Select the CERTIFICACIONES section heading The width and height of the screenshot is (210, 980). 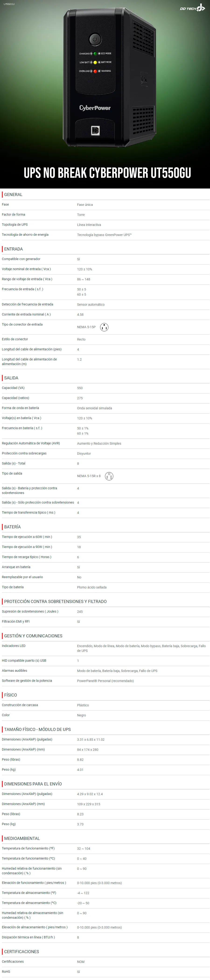click(21, 951)
